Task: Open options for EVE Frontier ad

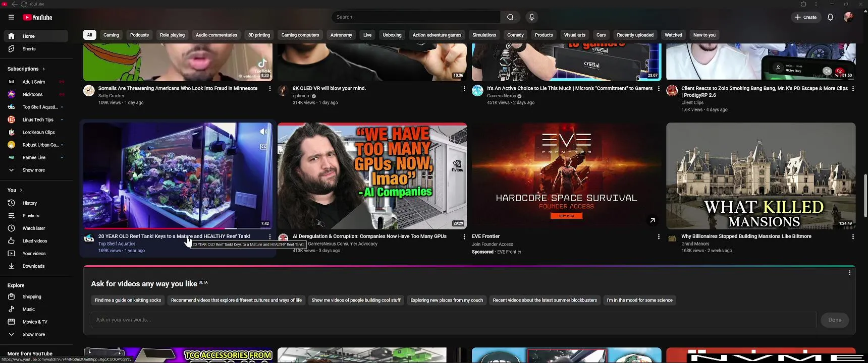Action: (x=659, y=236)
